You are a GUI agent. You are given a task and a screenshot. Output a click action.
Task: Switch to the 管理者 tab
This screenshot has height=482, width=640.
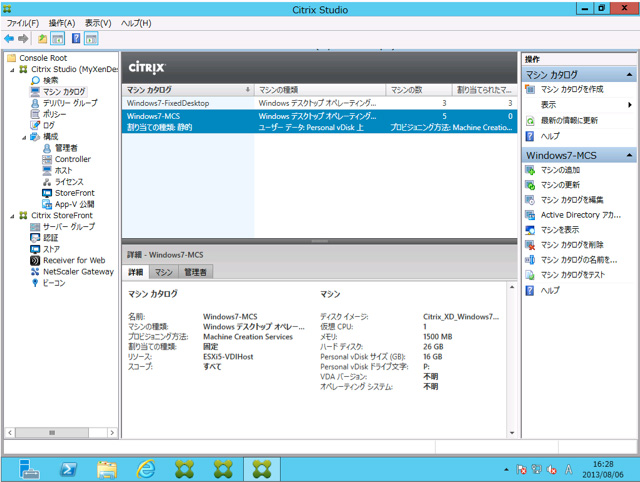tap(196, 272)
